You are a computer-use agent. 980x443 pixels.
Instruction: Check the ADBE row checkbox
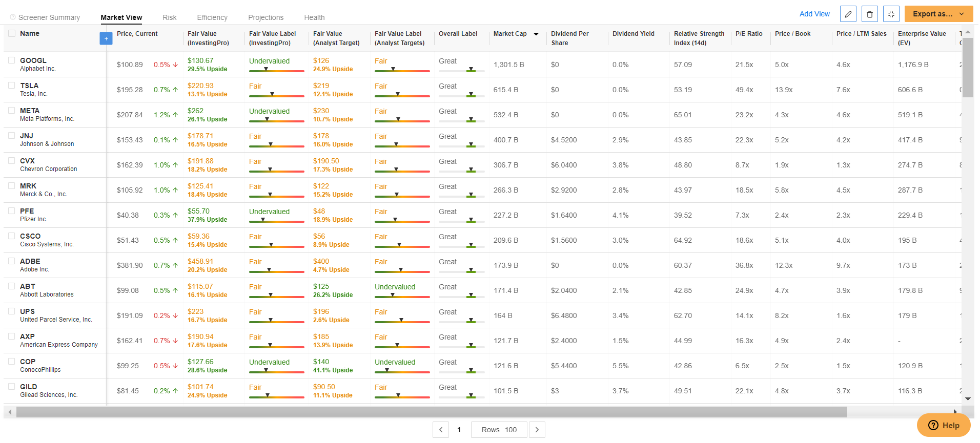click(x=11, y=261)
